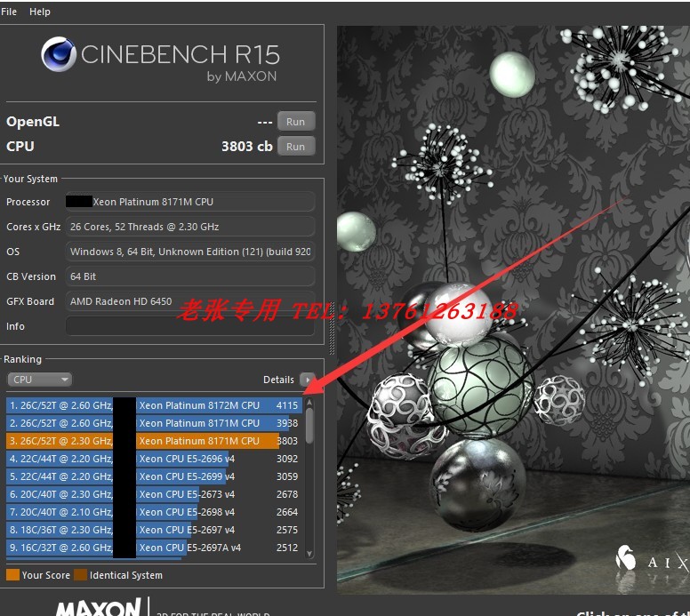Click the Your Score legend label
This screenshot has width=690, height=616.
coord(45,575)
